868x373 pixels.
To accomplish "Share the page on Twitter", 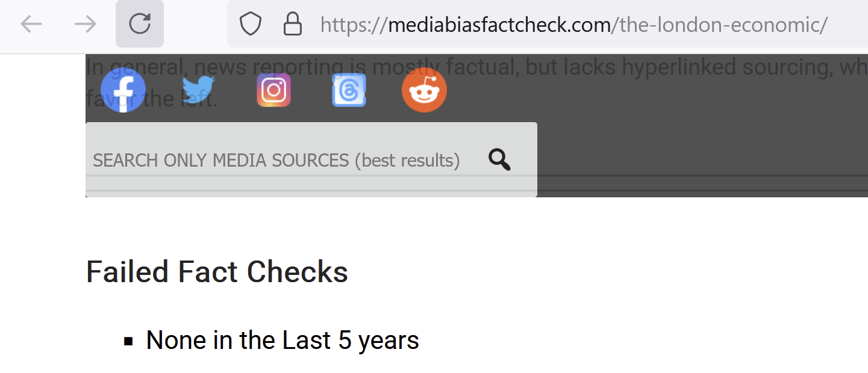I will (198, 90).
